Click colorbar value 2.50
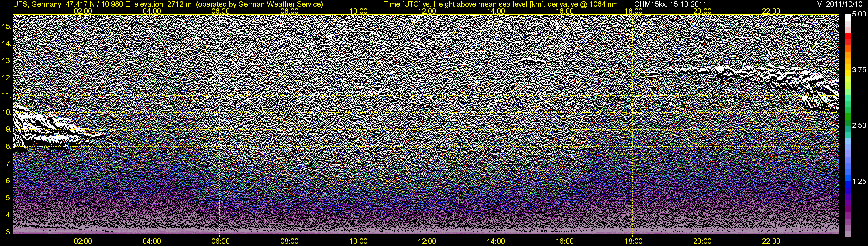868x246 pixels. pos(859,126)
